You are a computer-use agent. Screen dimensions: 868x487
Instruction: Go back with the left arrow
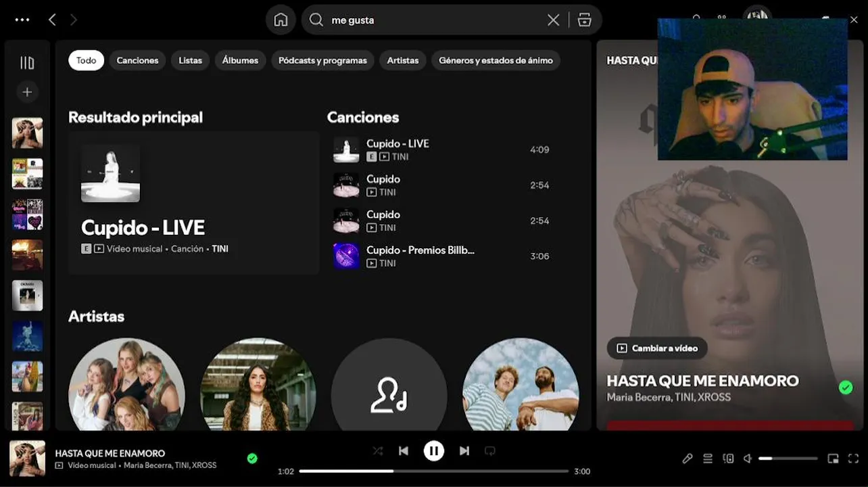point(52,20)
